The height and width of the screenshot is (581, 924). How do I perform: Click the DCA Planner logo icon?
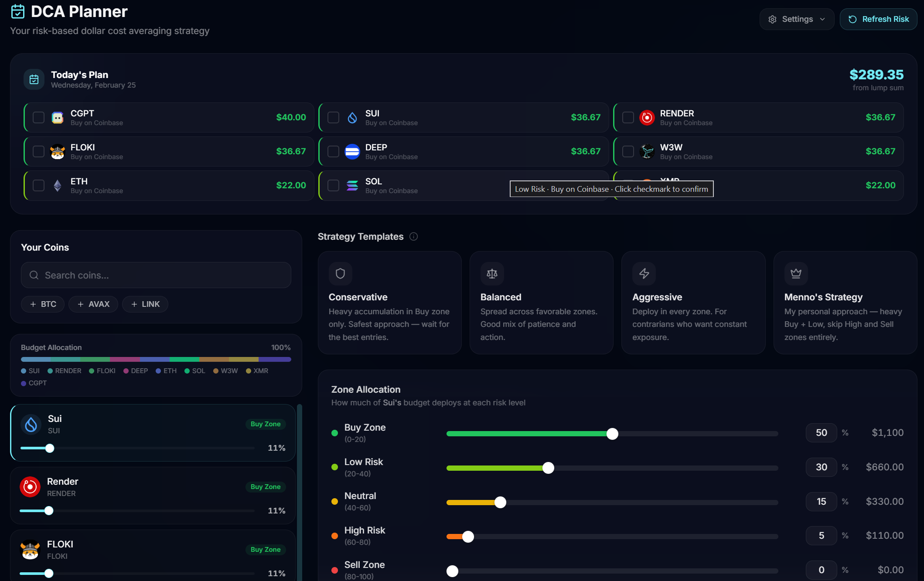(18, 12)
